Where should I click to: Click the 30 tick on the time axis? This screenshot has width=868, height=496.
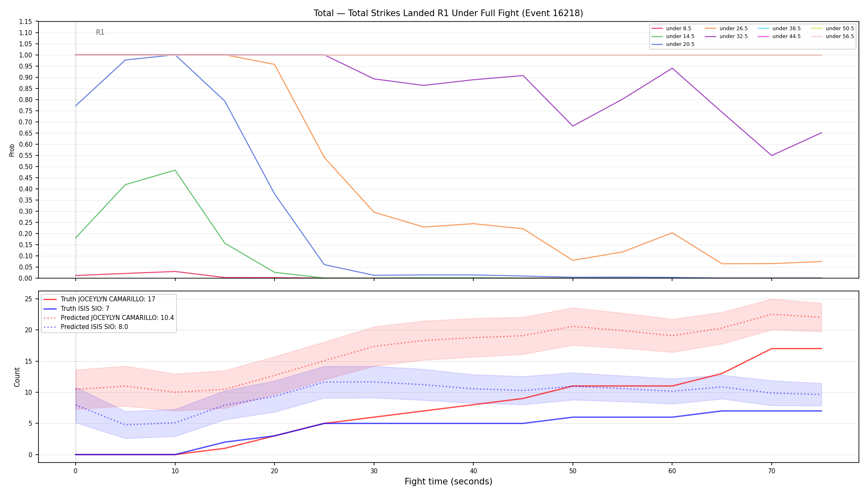374,471
